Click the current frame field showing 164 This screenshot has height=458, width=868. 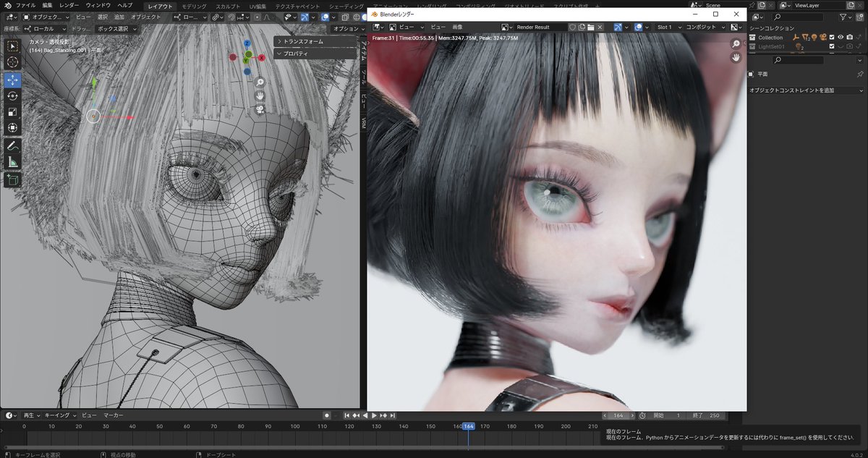coord(618,415)
